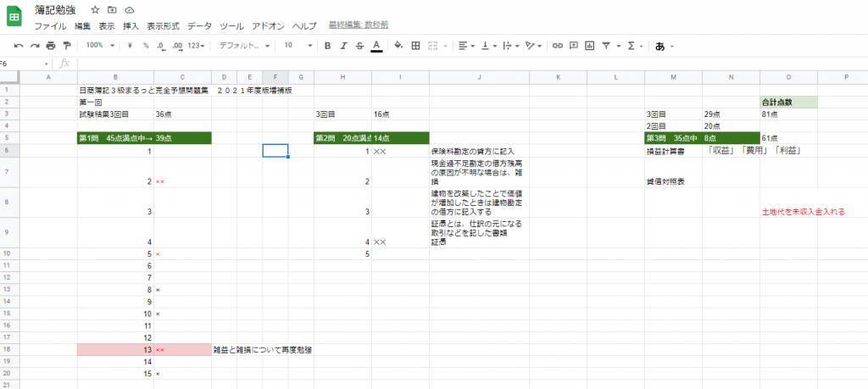
Task: Open vertical align dropdown
Action: (489, 46)
